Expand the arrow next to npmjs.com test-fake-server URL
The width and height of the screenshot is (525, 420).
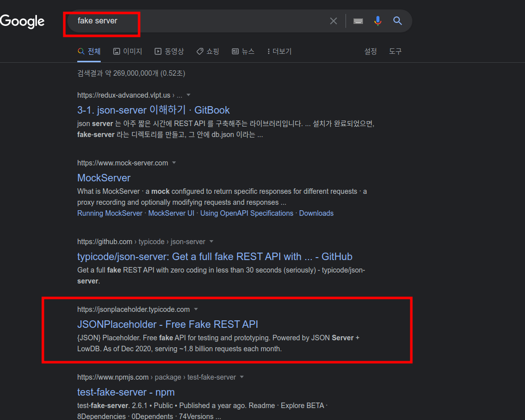pos(242,377)
